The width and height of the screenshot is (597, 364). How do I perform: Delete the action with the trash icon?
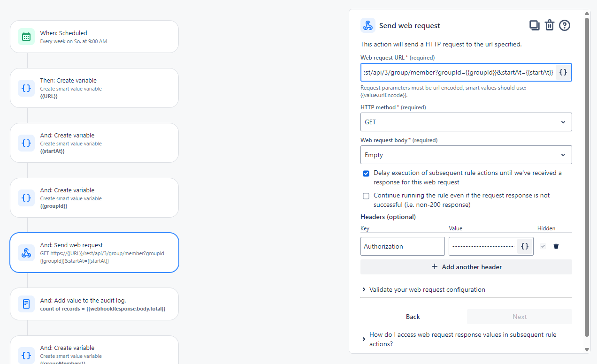(550, 25)
